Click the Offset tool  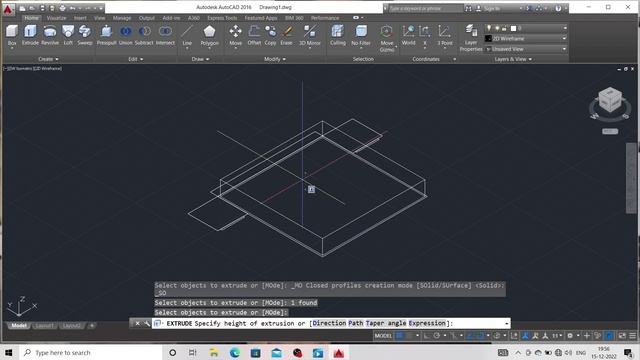(254, 34)
